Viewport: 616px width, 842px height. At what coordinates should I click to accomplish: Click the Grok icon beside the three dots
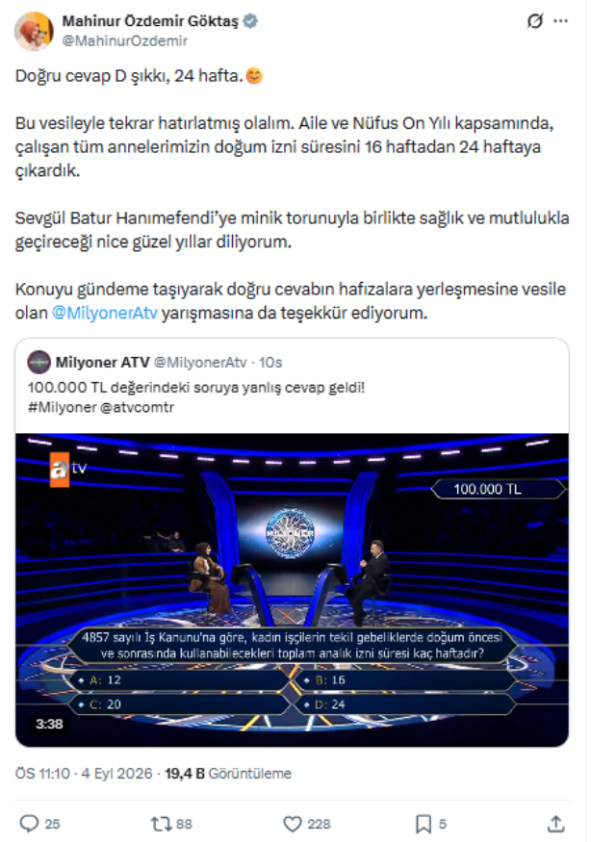pos(535,21)
